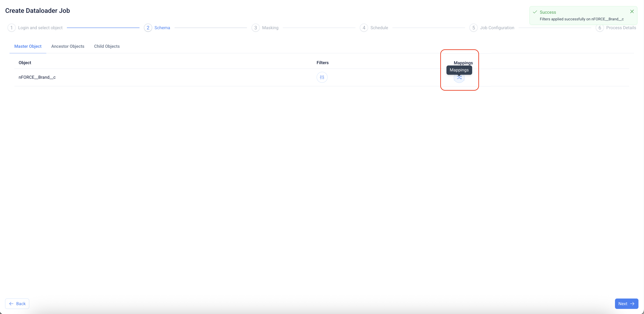
Task: Click the Filters column header
Action: (322, 63)
